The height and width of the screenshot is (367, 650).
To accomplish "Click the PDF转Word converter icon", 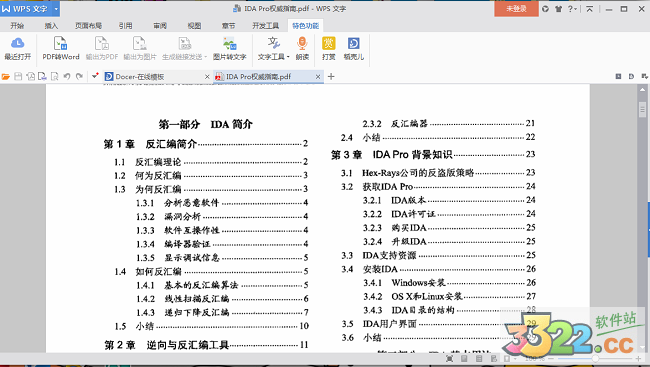I will (x=61, y=43).
